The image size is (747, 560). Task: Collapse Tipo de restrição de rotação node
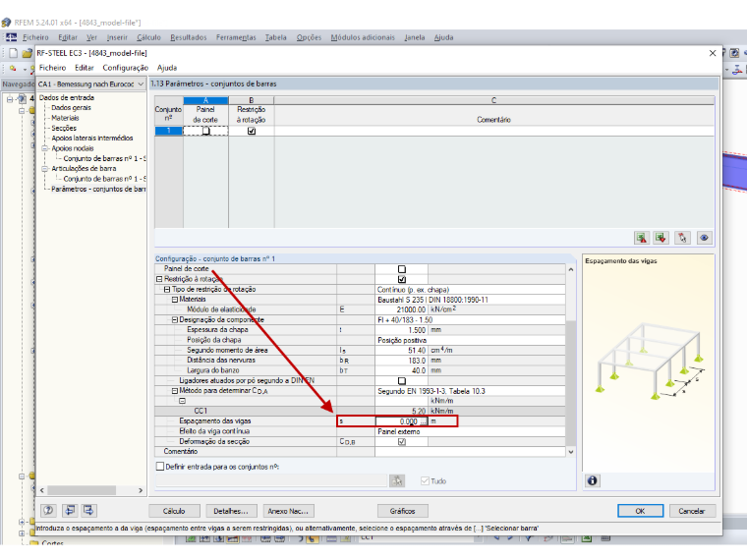[x=167, y=289]
